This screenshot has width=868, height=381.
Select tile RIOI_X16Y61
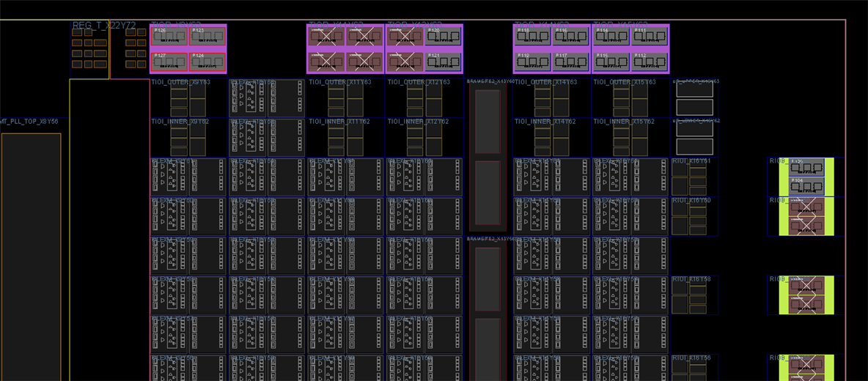pos(694,177)
